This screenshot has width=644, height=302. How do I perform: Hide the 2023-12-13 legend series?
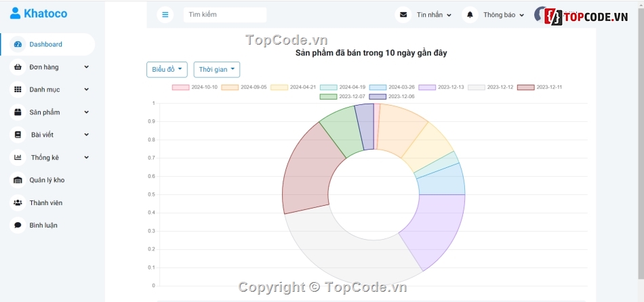[441, 87]
